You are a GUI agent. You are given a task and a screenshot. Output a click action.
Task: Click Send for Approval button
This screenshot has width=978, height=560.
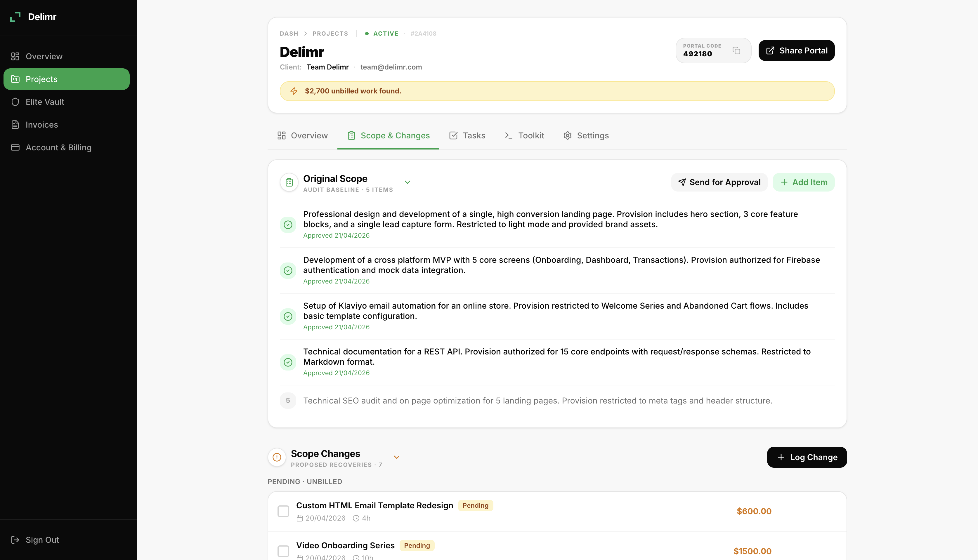719,182
